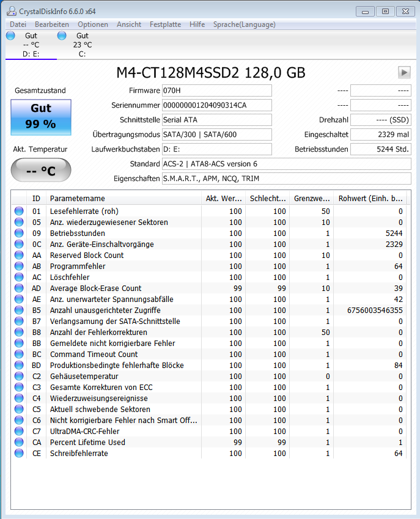Click the Grenzwe... column header

[x=311, y=198]
